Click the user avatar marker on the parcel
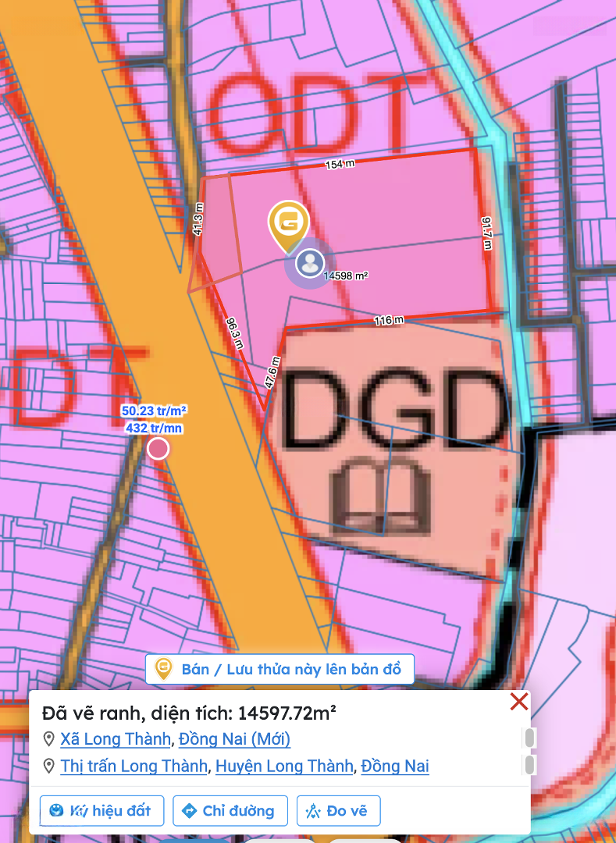The width and height of the screenshot is (616, 843). pos(310,263)
